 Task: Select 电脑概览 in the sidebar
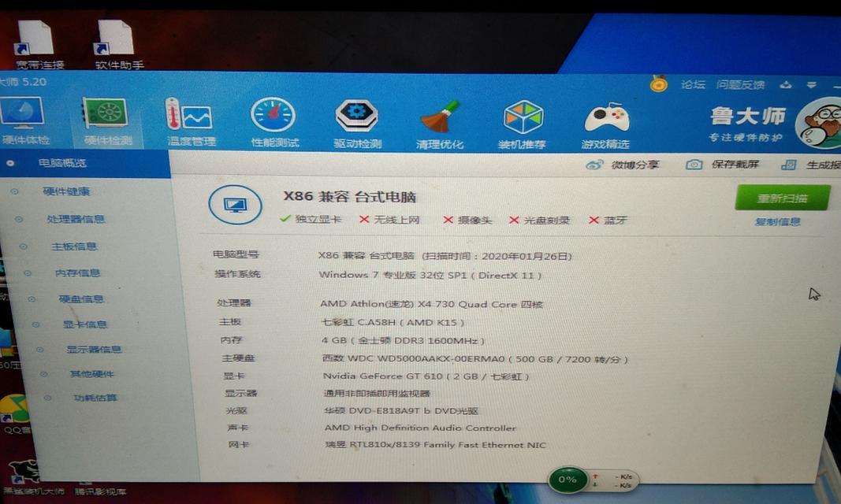click(62, 163)
